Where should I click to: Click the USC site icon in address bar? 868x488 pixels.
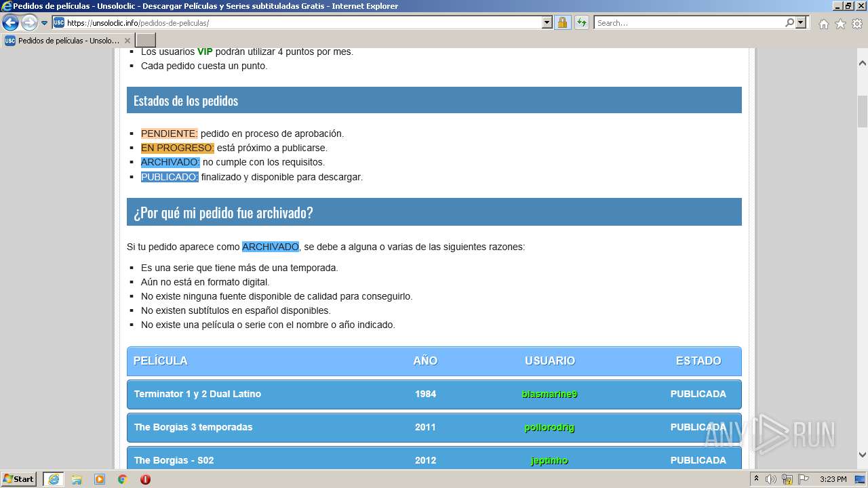pyautogui.click(x=59, y=22)
